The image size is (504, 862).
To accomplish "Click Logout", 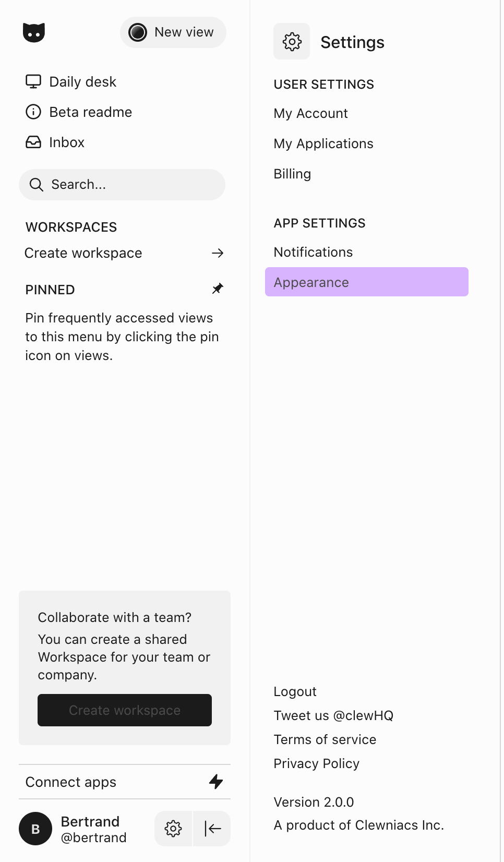I will (x=295, y=691).
